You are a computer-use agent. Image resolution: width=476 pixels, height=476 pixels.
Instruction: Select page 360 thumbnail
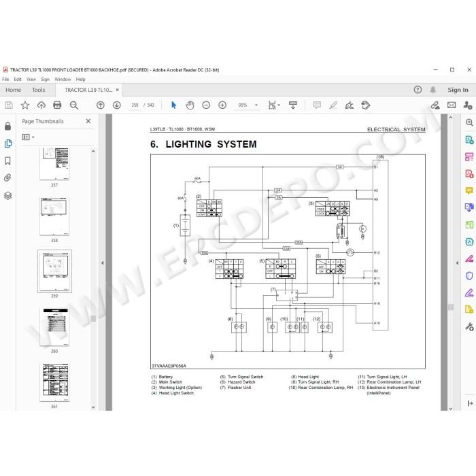pyautogui.click(x=54, y=326)
